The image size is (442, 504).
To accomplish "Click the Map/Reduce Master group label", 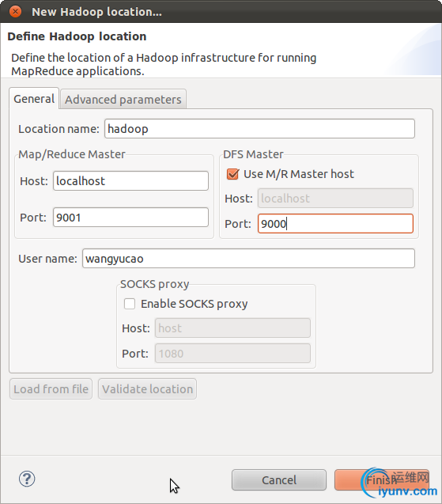I will tap(72, 154).
